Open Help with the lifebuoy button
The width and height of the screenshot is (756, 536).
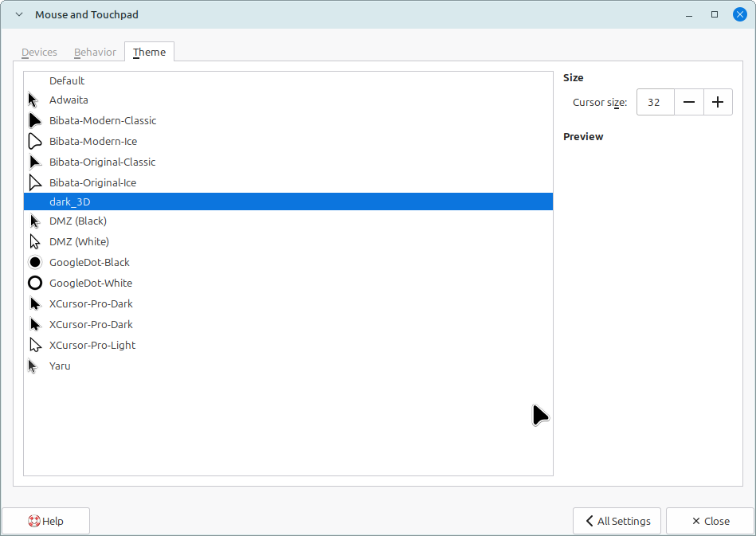(x=45, y=521)
